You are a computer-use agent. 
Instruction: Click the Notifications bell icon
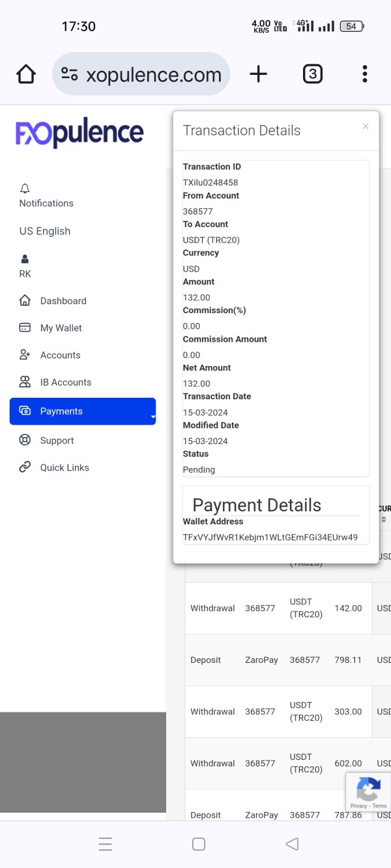click(25, 189)
